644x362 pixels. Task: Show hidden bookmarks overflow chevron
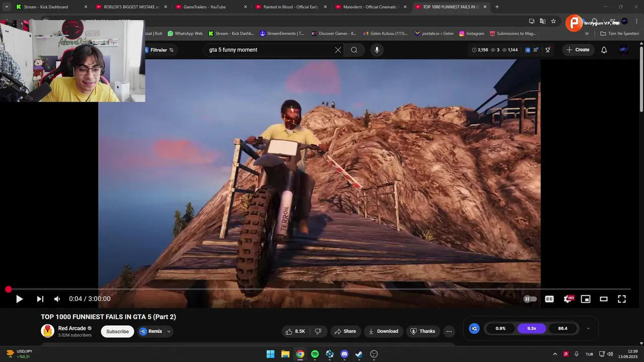pos(587,34)
